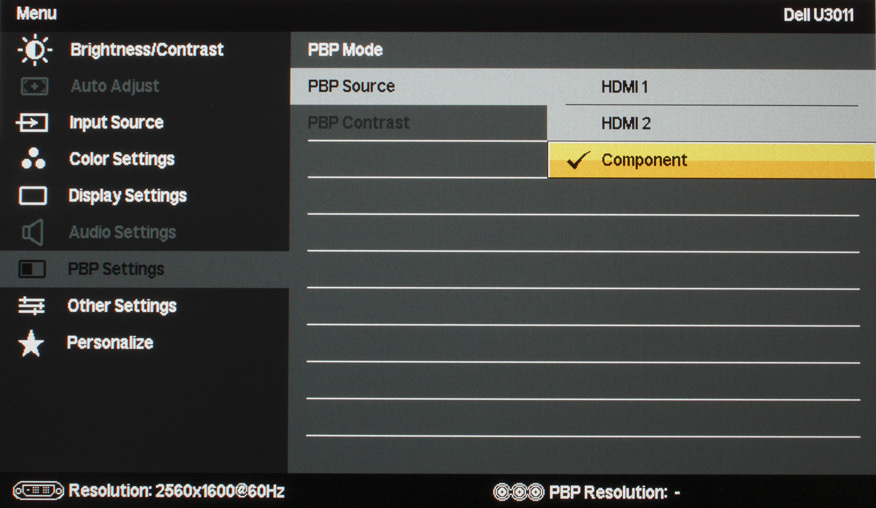Click the PBP Settings split-screen icon

tap(32, 269)
